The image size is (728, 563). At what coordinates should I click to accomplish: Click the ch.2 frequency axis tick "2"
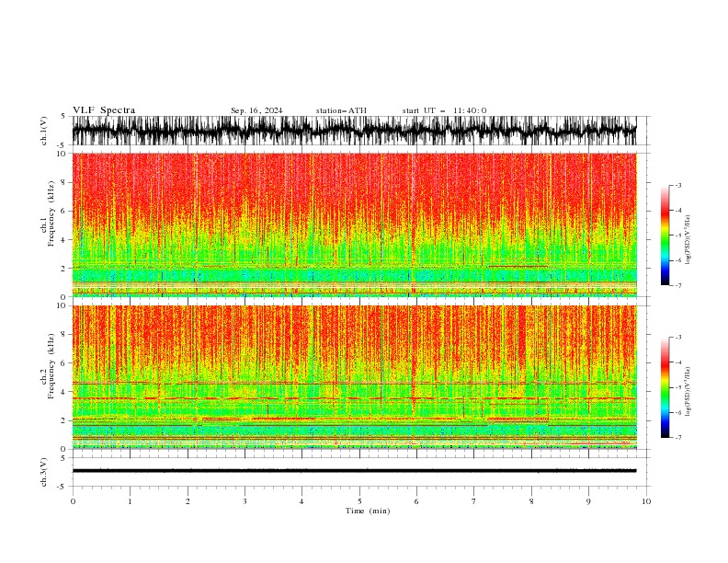click(63, 420)
